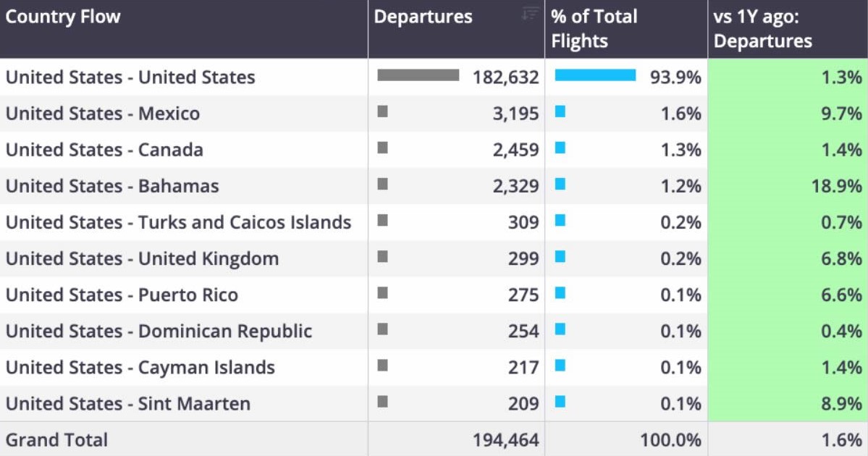
Task: Click the United States - United Kingdom label
Action: [x=143, y=258]
